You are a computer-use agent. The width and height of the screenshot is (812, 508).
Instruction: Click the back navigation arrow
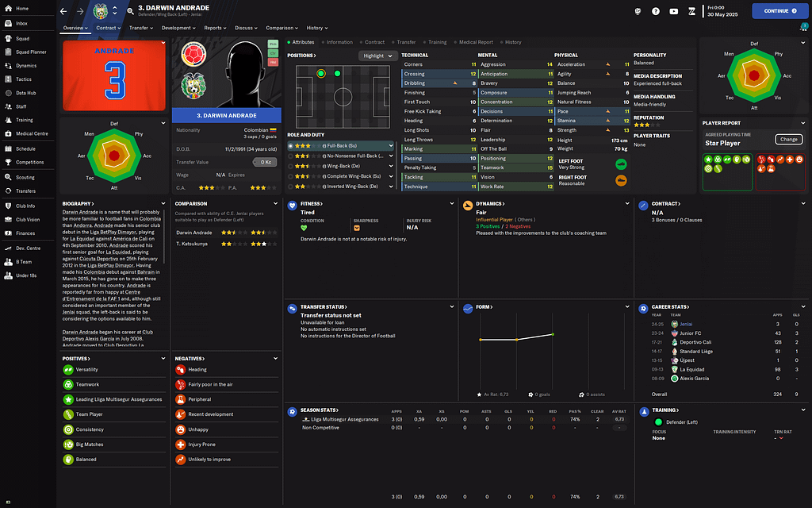tap(65, 11)
